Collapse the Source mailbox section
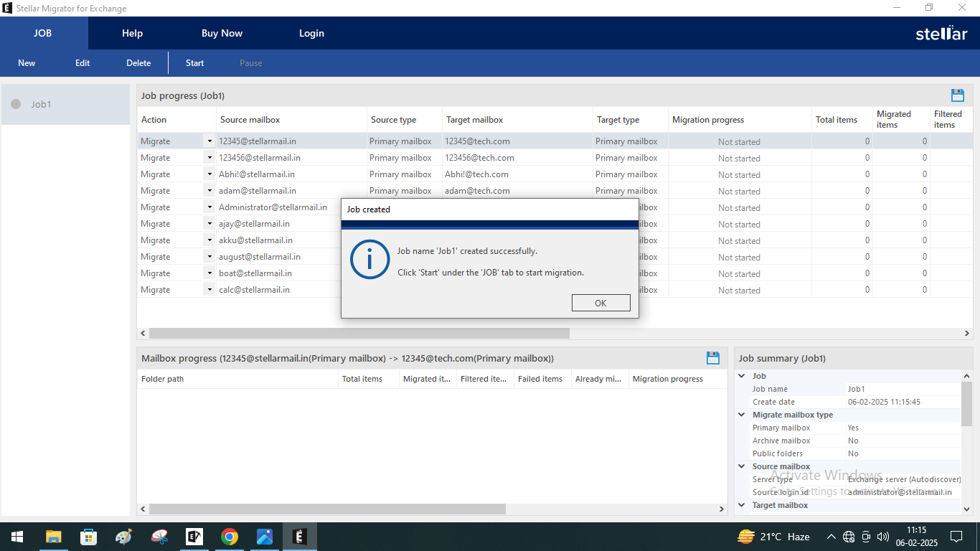Screen dimensions: 980x551 click(x=742, y=466)
